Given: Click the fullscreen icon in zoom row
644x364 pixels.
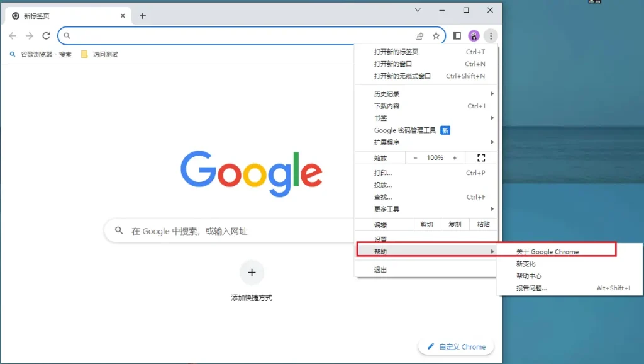Looking at the screenshot, I should [481, 157].
